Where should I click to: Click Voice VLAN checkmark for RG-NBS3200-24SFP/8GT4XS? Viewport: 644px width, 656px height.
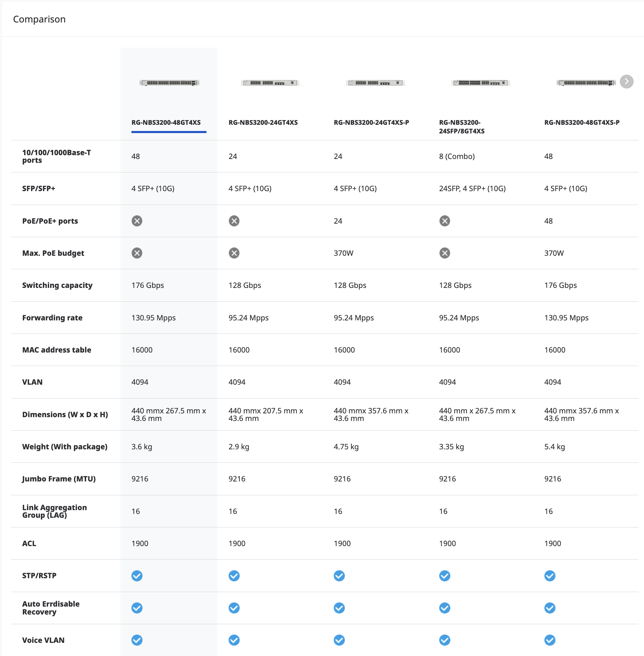coord(445,640)
